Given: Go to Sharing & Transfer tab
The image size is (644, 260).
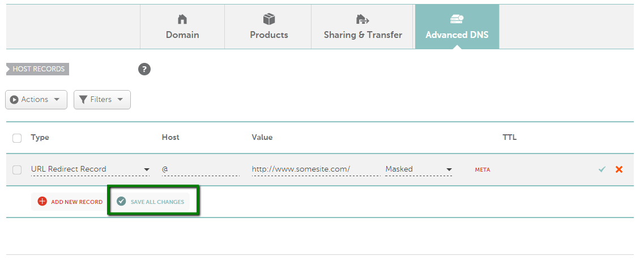Looking at the screenshot, I should click(x=363, y=27).
